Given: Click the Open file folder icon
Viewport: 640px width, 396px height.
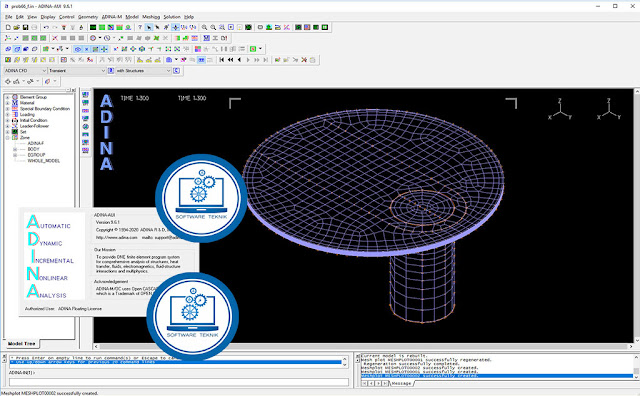Looking at the screenshot, I should [x=16, y=27].
